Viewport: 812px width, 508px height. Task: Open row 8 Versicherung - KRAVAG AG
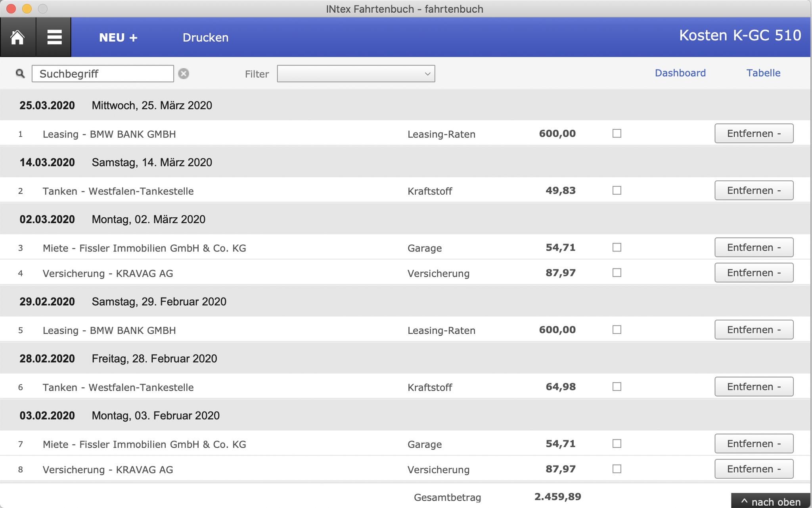pos(108,470)
